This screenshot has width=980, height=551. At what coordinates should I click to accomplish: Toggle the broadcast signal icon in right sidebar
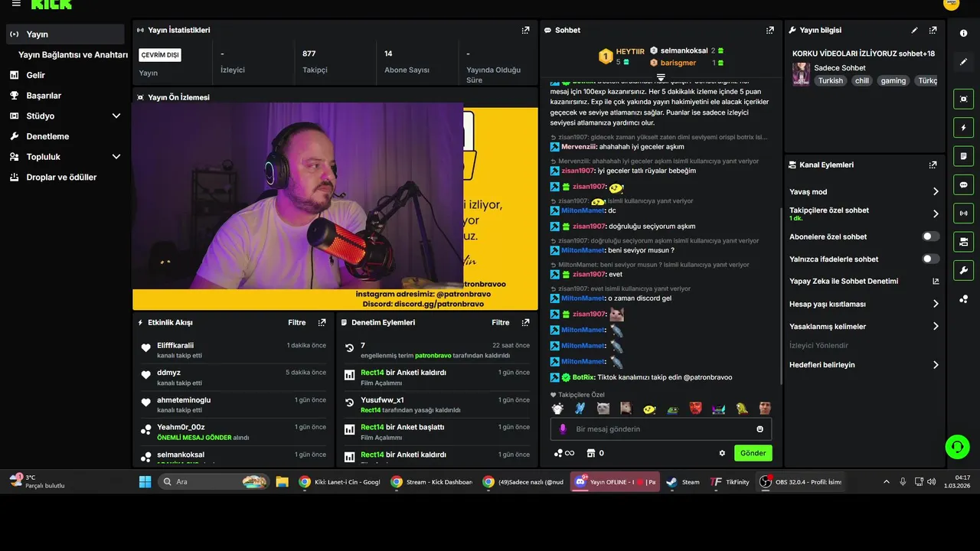coord(963,214)
